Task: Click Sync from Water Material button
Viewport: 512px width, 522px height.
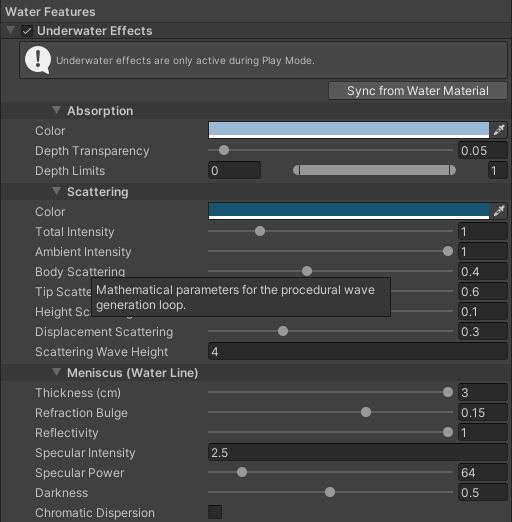Action: coord(418,91)
